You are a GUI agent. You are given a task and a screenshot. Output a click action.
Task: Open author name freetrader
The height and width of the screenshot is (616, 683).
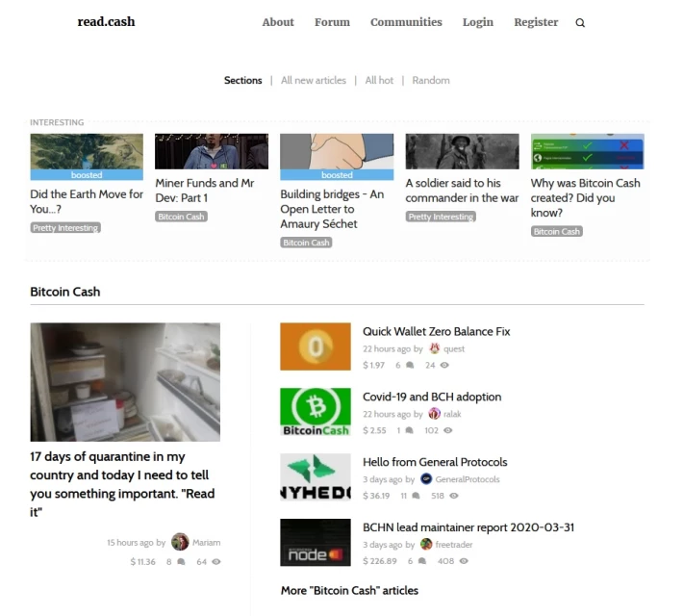pos(454,545)
